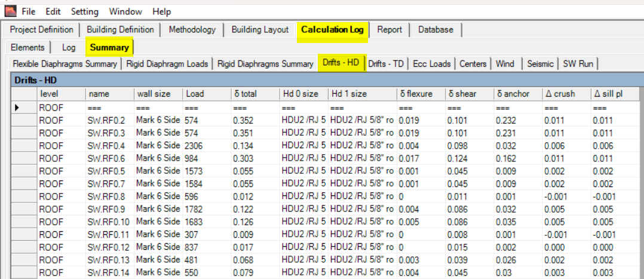Click Load value 2306
The width and height of the screenshot is (644, 279).
pyautogui.click(x=207, y=146)
